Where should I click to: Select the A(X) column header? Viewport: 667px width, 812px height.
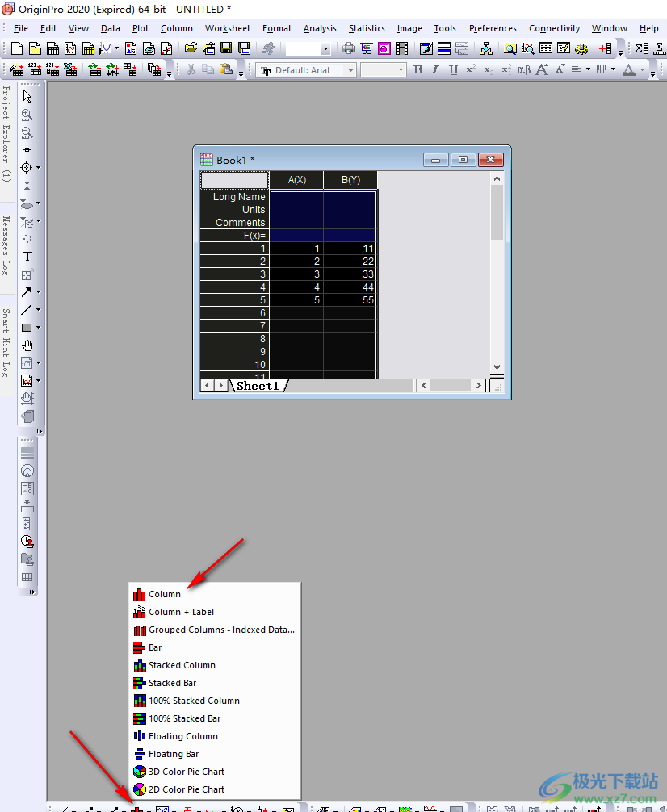click(x=297, y=180)
